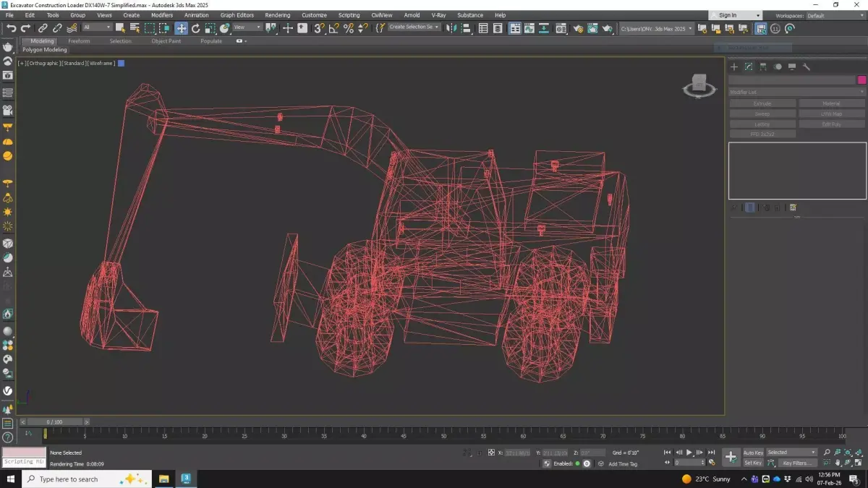Screen dimensions: 868x488
Task: Toggle the Enabled state indicator
Action: point(577,463)
